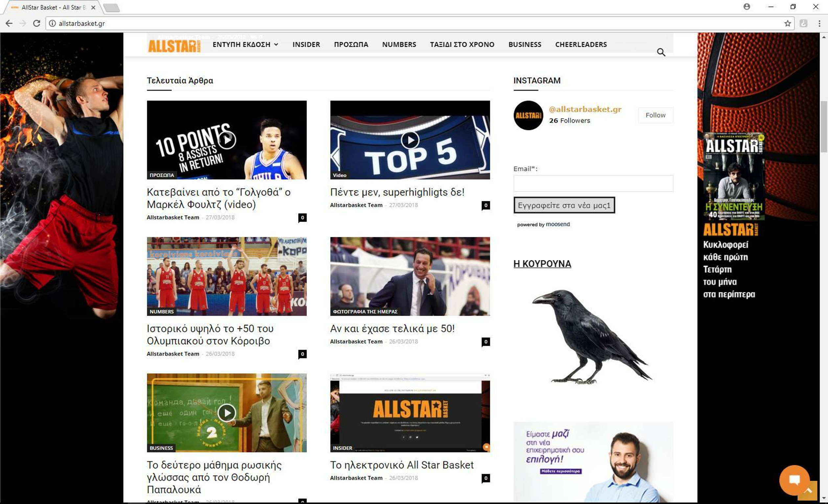Open article Το δεύτερο μάθημα ρωσικής γλώσσας

point(214,477)
